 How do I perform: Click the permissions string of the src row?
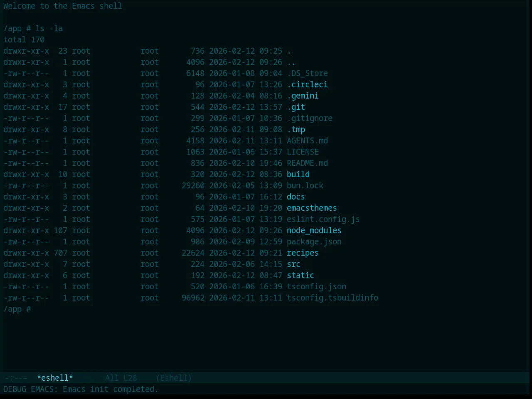26,264
